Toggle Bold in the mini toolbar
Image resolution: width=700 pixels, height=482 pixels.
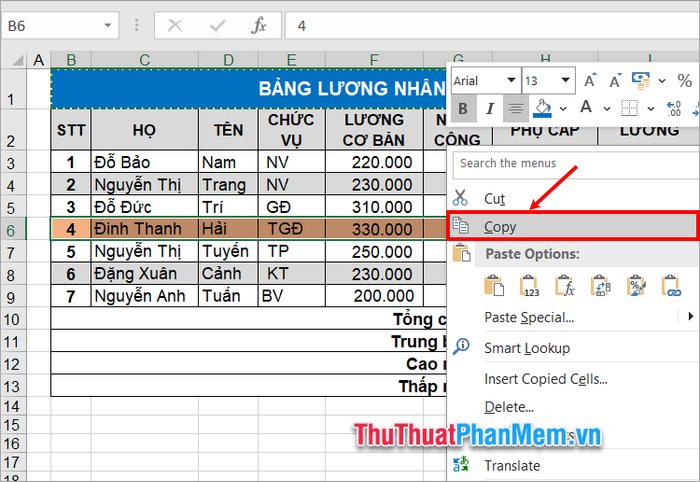point(462,109)
